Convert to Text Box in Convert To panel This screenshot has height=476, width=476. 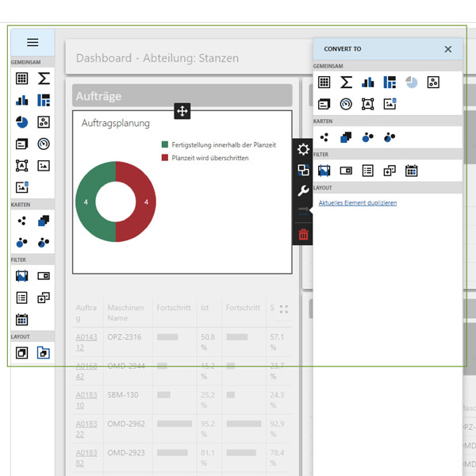coord(368,104)
